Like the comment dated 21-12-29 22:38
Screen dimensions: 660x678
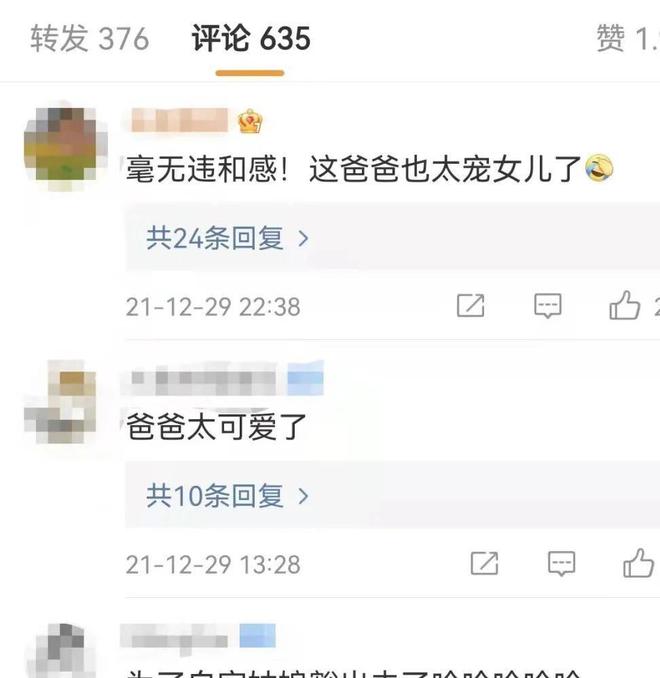click(x=625, y=304)
